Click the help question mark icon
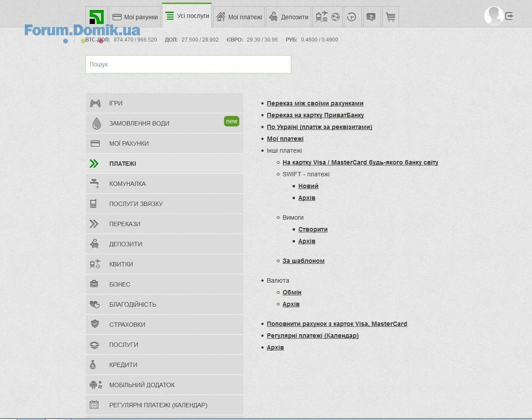This screenshot has width=532, height=420. click(x=371, y=17)
